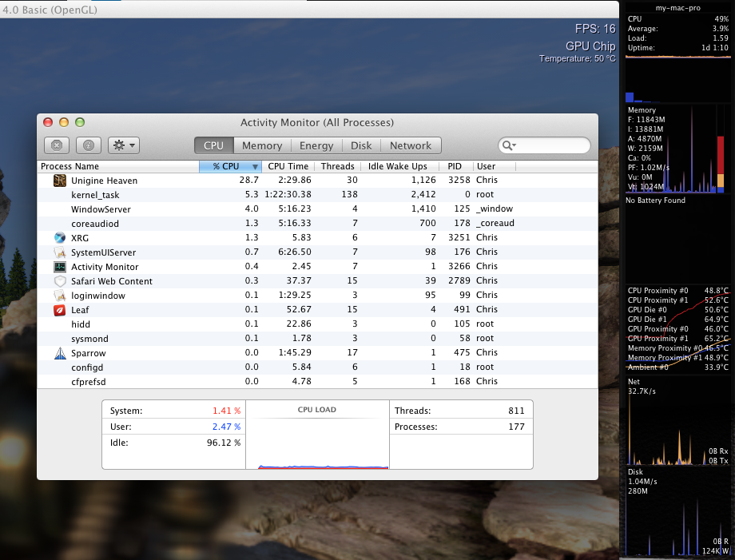Click the 28.7 % CPU value
735x560 pixels.
tap(249, 180)
